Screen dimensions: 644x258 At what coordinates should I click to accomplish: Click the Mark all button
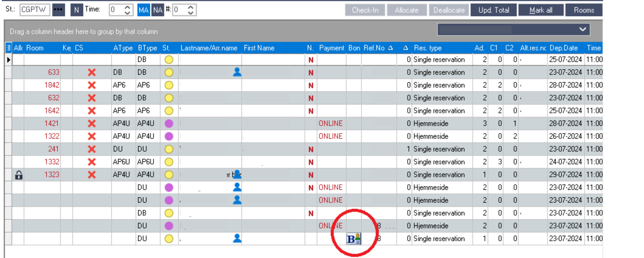541,10
